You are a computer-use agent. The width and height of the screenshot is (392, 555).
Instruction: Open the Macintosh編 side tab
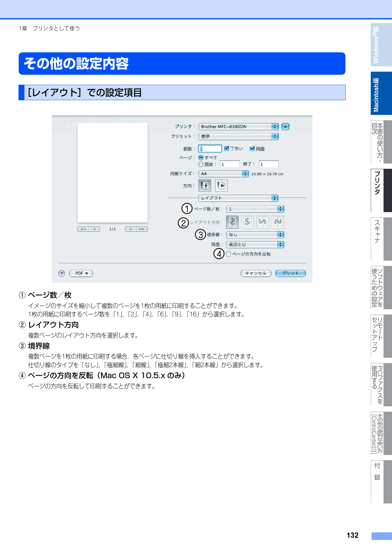click(x=381, y=93)
